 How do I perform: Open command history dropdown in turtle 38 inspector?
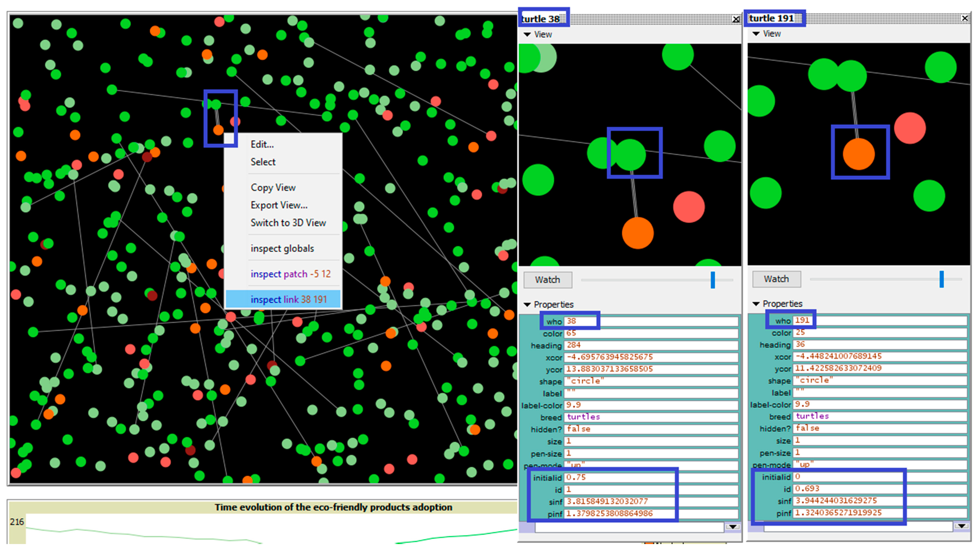point(732,527)
